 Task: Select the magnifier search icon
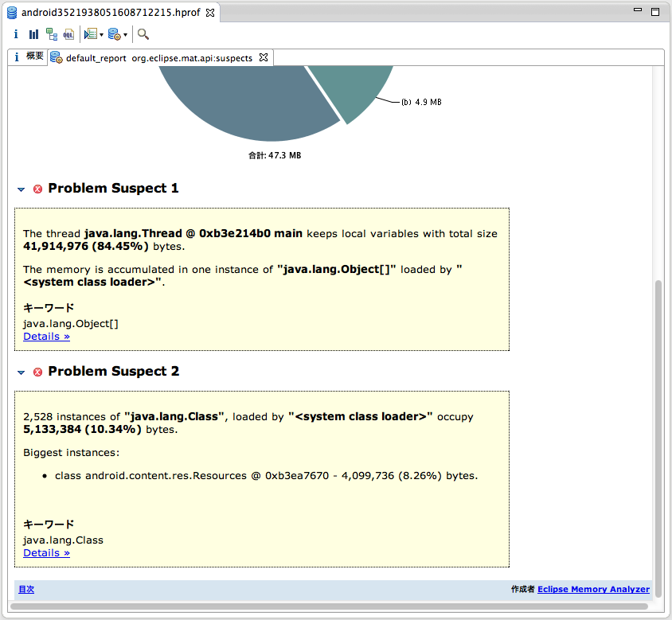[143, 34]
